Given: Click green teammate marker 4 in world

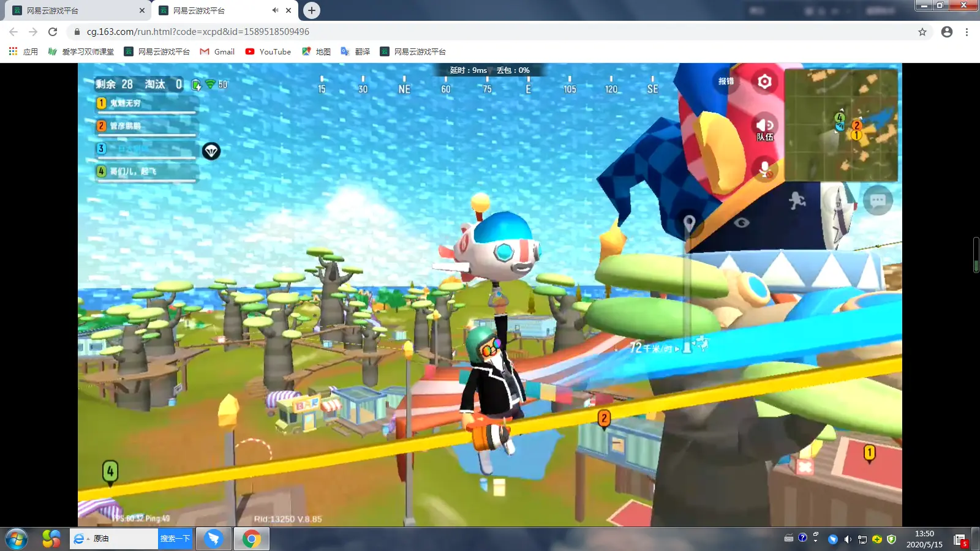Looking at the screenshot, I should click(110, 472).
